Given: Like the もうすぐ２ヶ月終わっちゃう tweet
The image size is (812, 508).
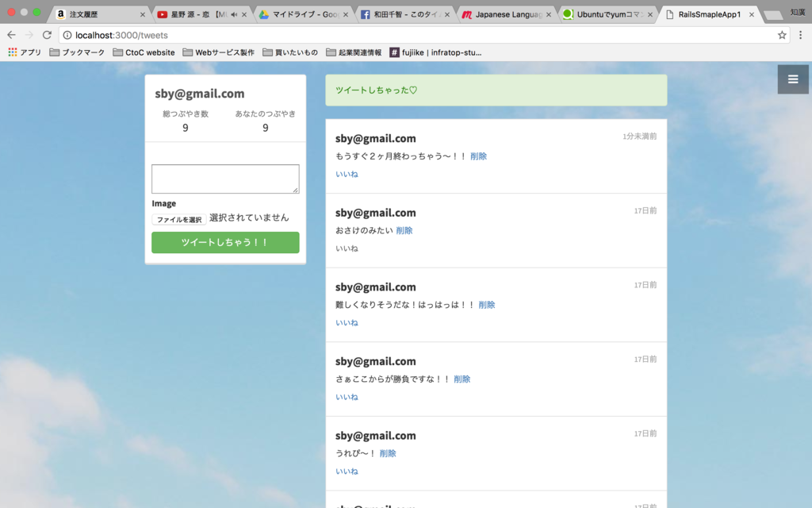Looking at the screenshot, I should click(x=347, y=174).
